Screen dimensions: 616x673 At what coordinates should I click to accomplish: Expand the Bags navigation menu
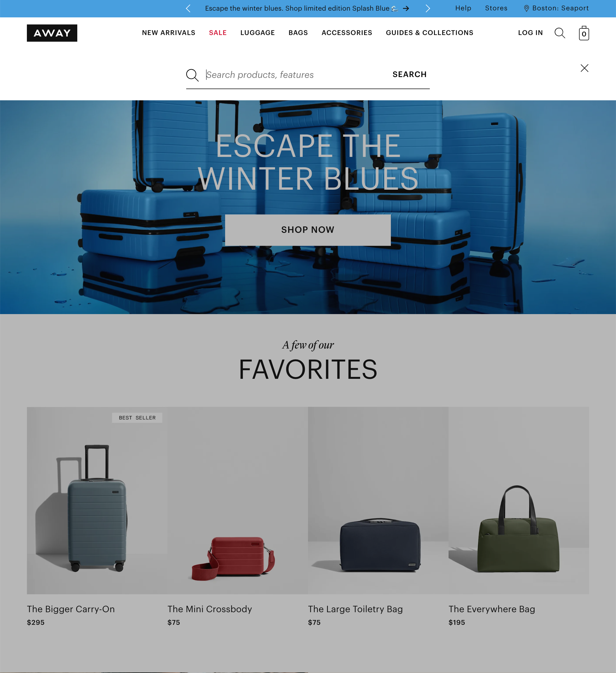point(298,33)
